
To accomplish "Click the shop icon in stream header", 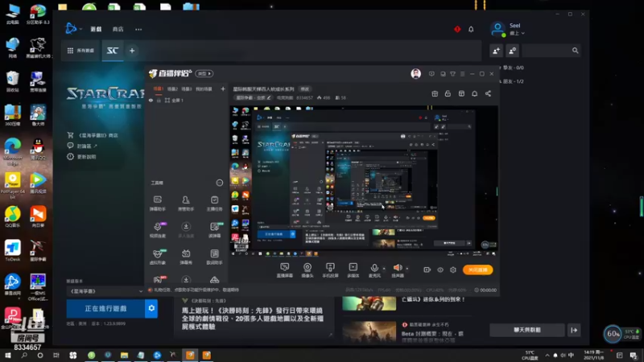I will 461,93.
